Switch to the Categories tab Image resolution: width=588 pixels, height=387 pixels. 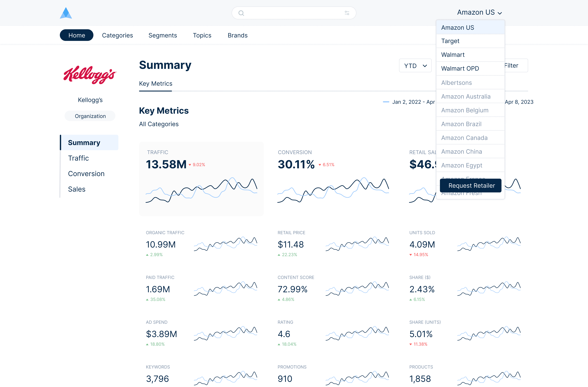tap(117, 35)
